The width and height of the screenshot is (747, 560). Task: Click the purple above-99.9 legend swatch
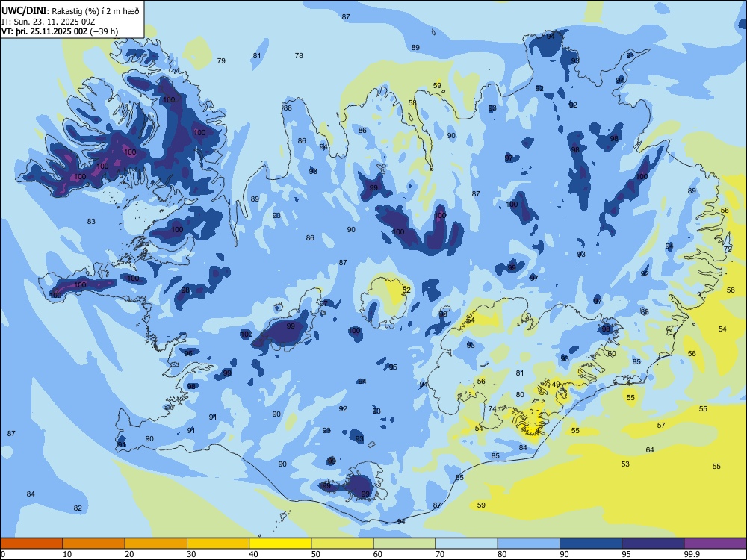715,544
